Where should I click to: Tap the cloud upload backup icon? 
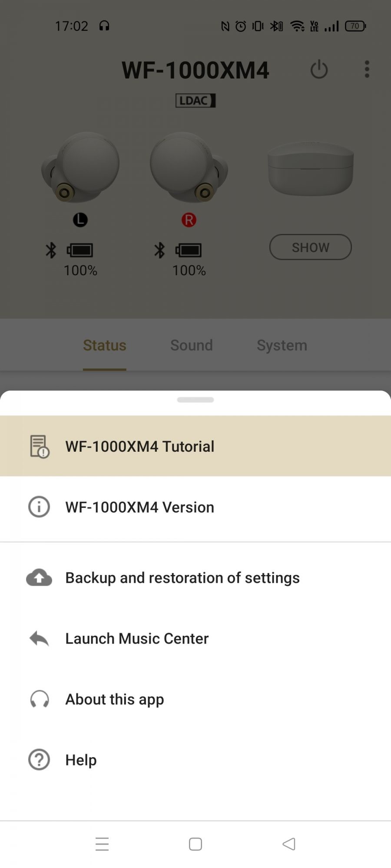tap(39, 578)
